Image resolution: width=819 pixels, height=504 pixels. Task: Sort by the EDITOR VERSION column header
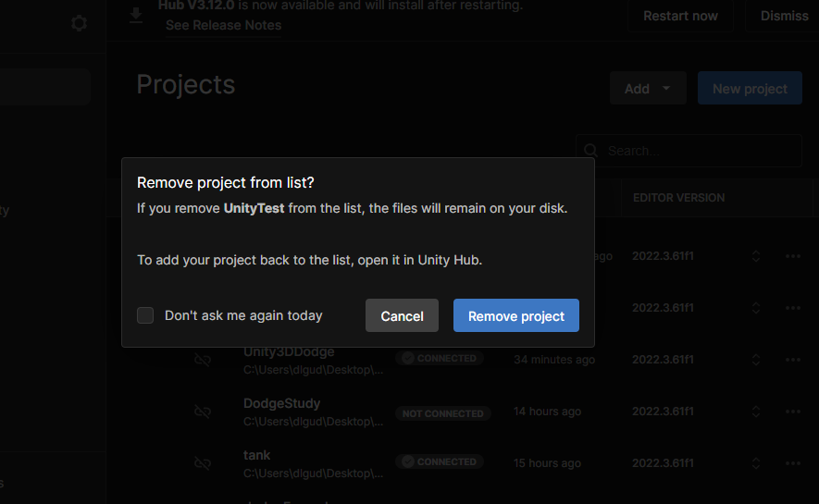pyautogui.click(x=678, y=198)
